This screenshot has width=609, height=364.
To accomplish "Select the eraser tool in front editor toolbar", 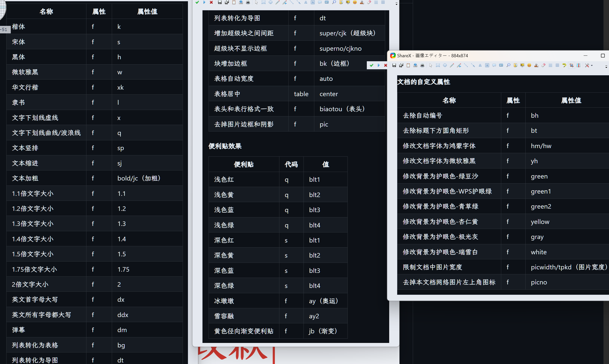I will tap(543, 66).
